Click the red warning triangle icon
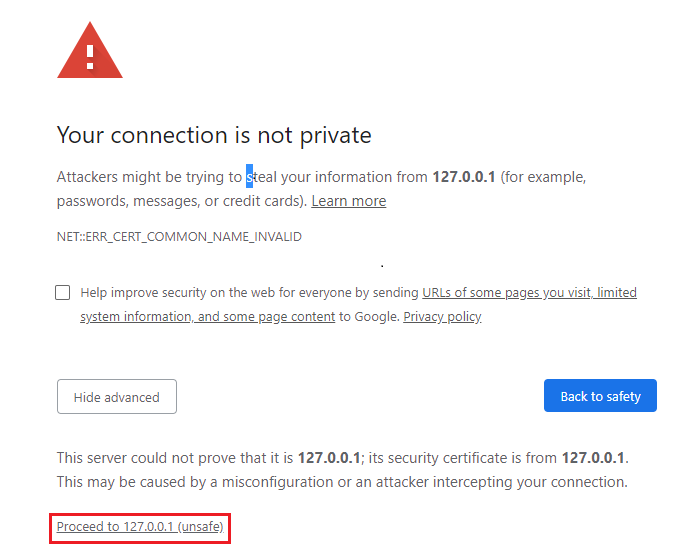Screen dimensions: 685x550 pyautogui.click(x=89, y=52)
